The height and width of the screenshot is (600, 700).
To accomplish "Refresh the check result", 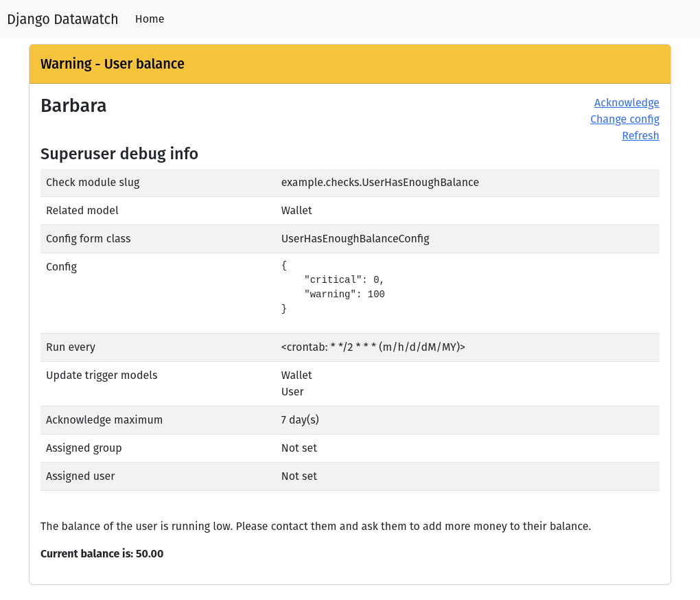I will [x=640, y=136].
